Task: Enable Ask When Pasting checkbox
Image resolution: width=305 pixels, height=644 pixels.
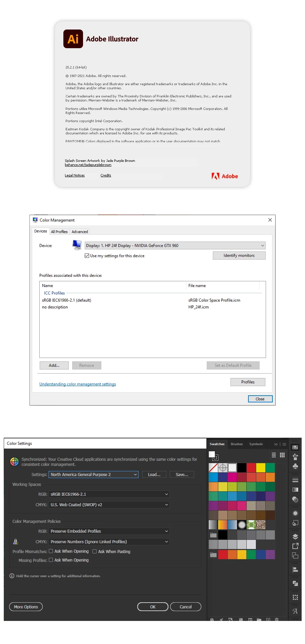Action: 95,551
